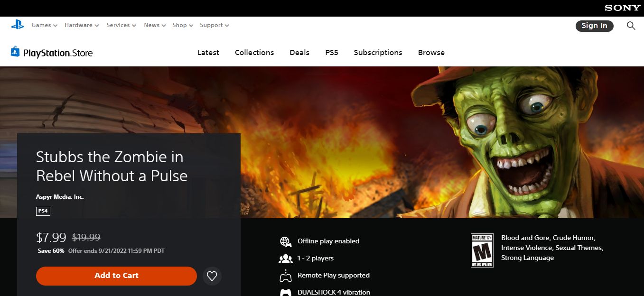
Task: Expand the News dropdown menu
Action: point(155,25)
